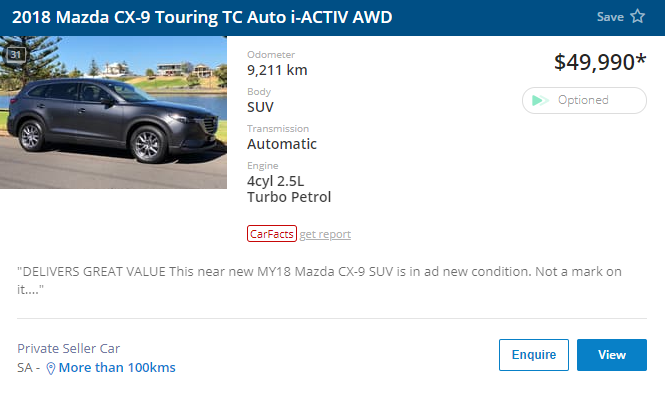This screenshot has width=665, height=394.
Task: Click the CarFacts badge
Action: pos(272,234)
